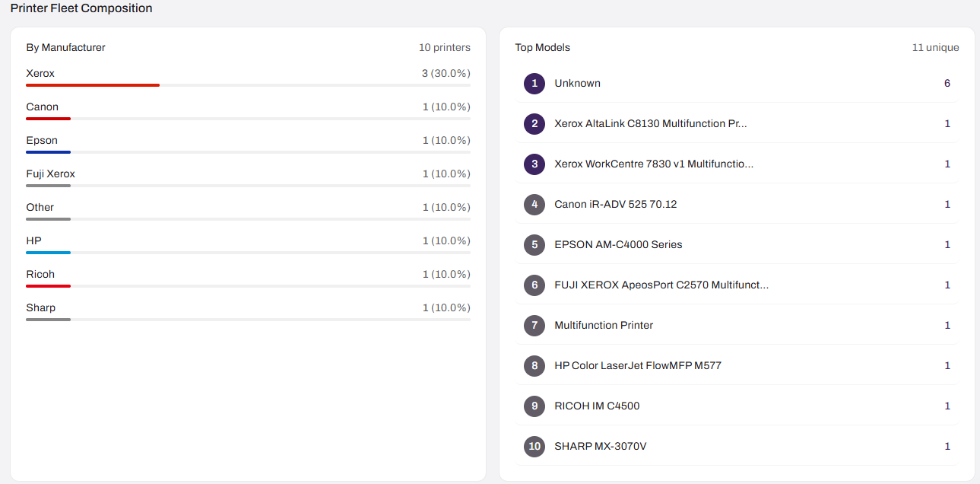Viewport: 980px width, 484px height.
Task: Click the By Manufacturer panel heading
Action: click(x=65, y=47)
